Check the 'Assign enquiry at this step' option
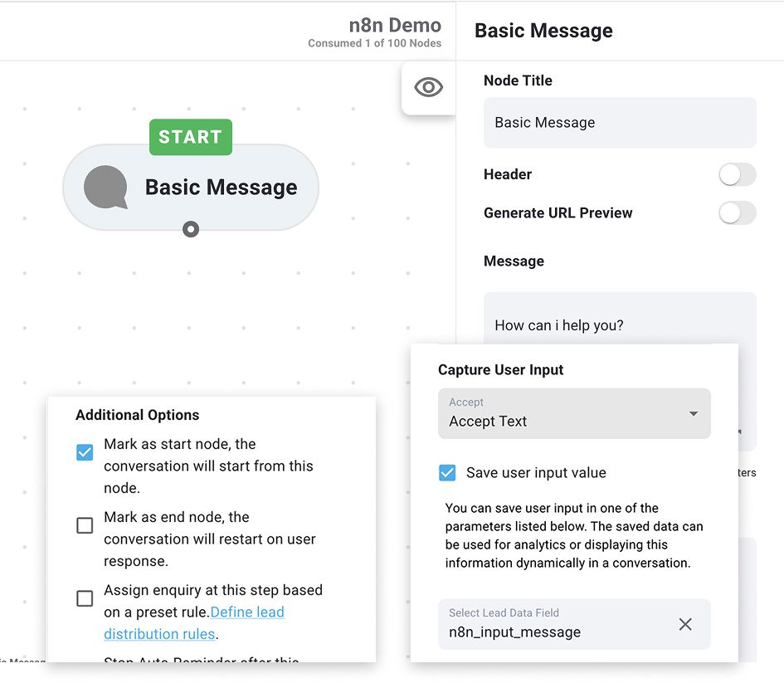Screen dimensions: 784x683 84,598
